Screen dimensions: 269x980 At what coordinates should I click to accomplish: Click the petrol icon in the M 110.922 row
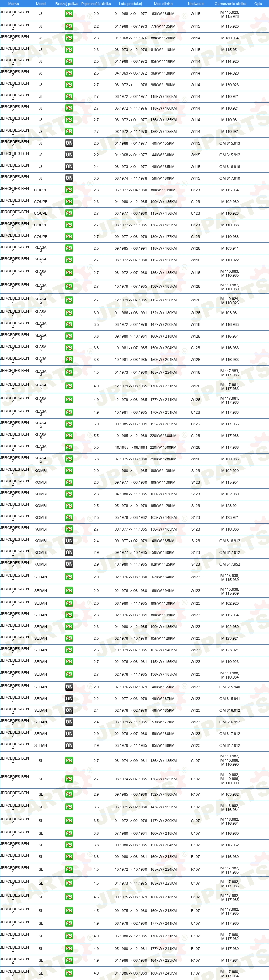tap(69, 260)
